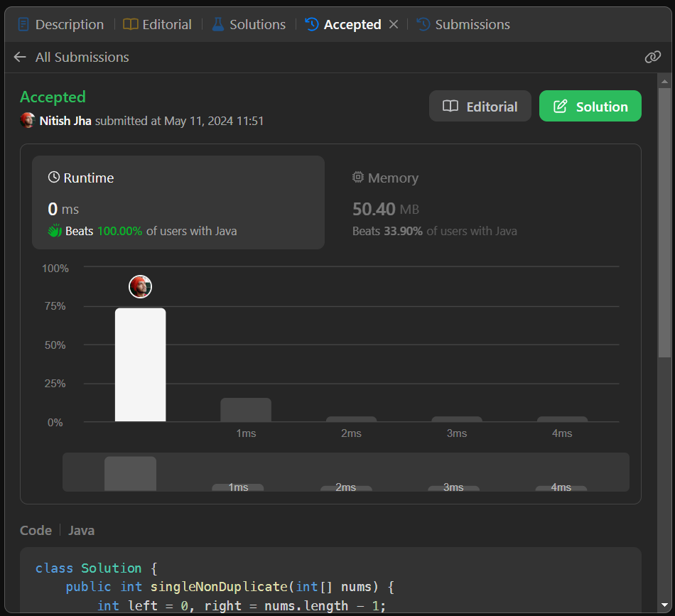Click the singleNonDuplicate method name in code
675x616 pixels.
pos(219,587)
